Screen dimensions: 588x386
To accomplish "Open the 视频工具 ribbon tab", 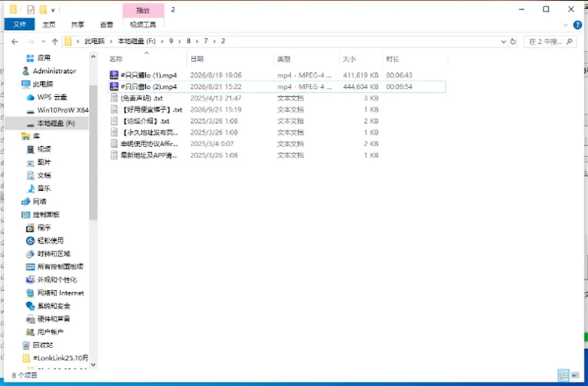I will click(143, 25).
